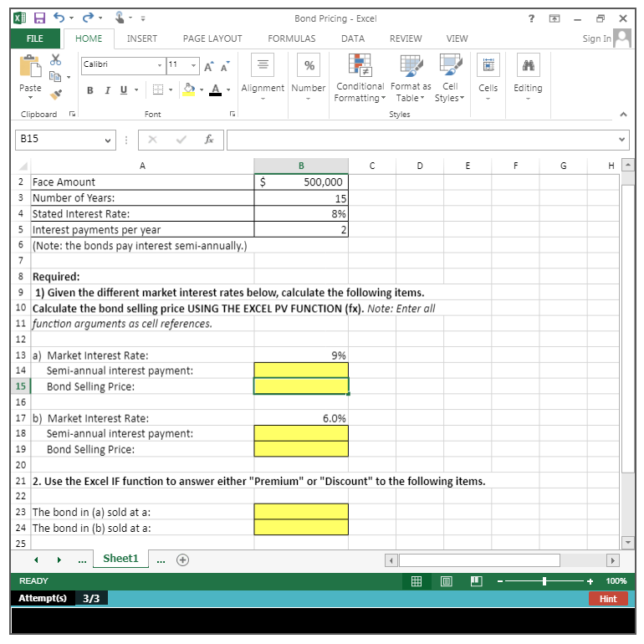The height and width of the screenshot is (644, 644).
Task: Click the Hint button
Action: click(608, 599)
